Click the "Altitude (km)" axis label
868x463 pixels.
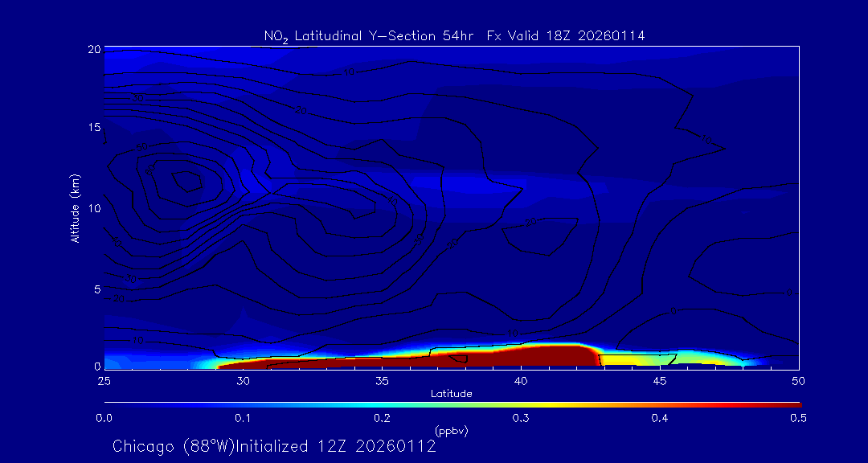[x=76, y=209]
